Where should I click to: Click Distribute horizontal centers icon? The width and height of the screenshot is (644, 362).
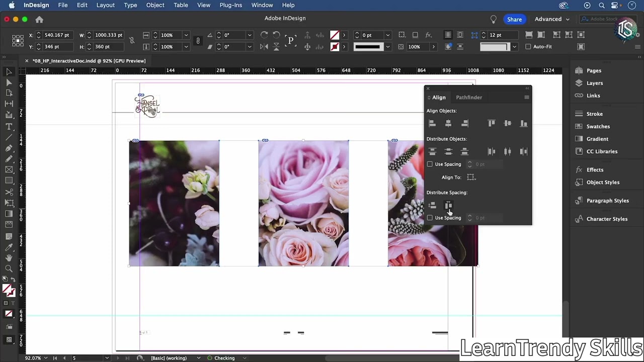(x=508, y=151)
